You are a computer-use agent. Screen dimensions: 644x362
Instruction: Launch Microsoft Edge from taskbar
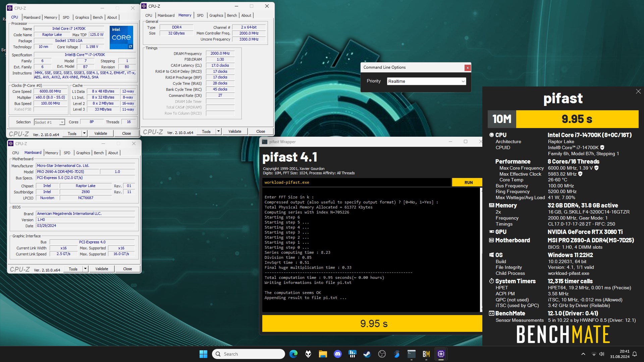tap(293, 354)
